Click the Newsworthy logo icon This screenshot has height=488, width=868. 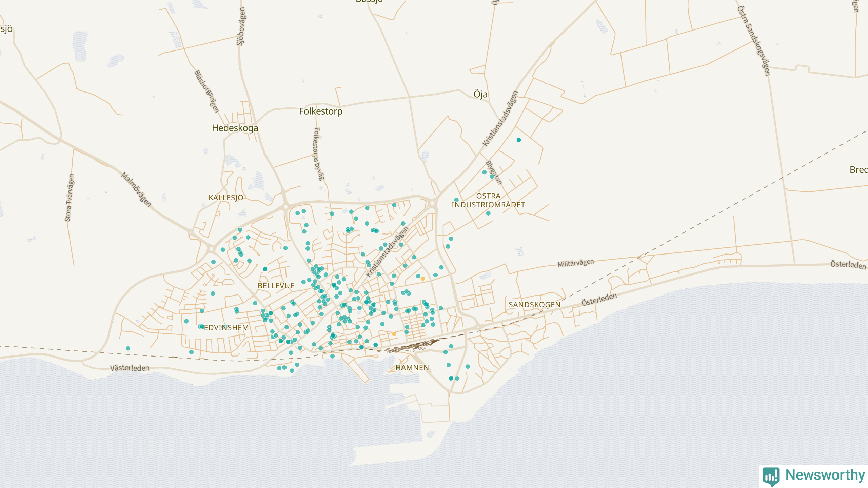771,476
